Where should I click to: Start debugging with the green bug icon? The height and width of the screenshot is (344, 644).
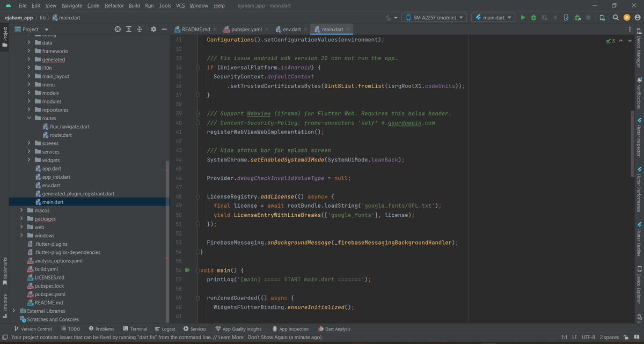pyautogui.click(x=534, y=18)
